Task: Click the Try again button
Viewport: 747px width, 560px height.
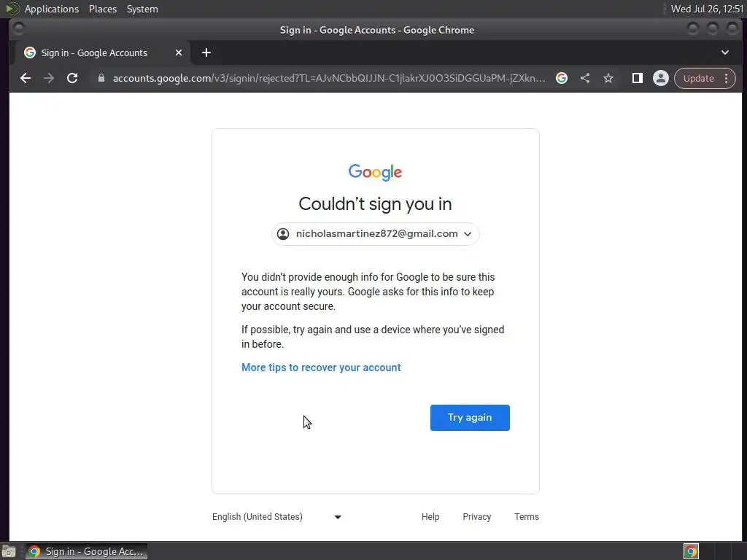Action: [470, 418]
